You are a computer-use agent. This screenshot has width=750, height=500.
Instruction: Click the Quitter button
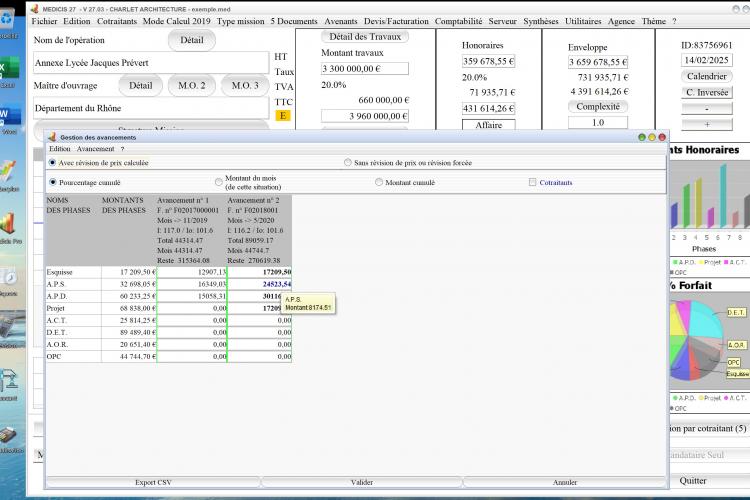[x=693, y=481]
